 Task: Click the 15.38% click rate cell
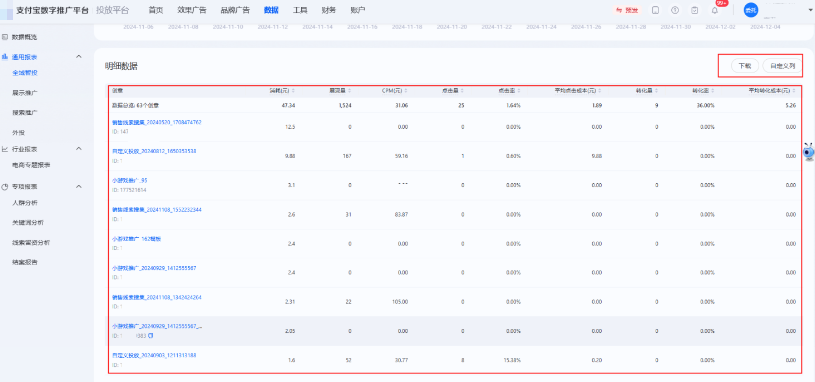coord(512,360)
